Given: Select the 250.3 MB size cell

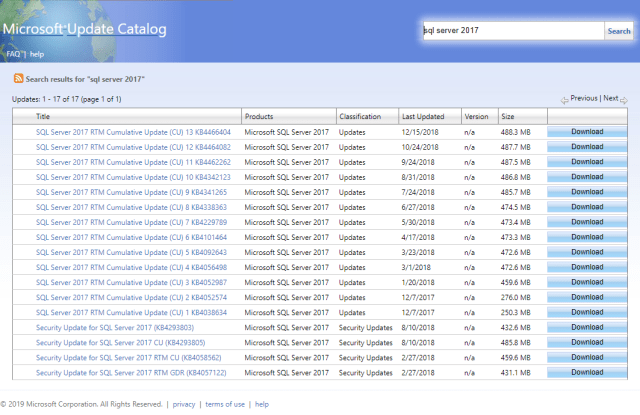Looking at the screenshot, I should [516, 313].
